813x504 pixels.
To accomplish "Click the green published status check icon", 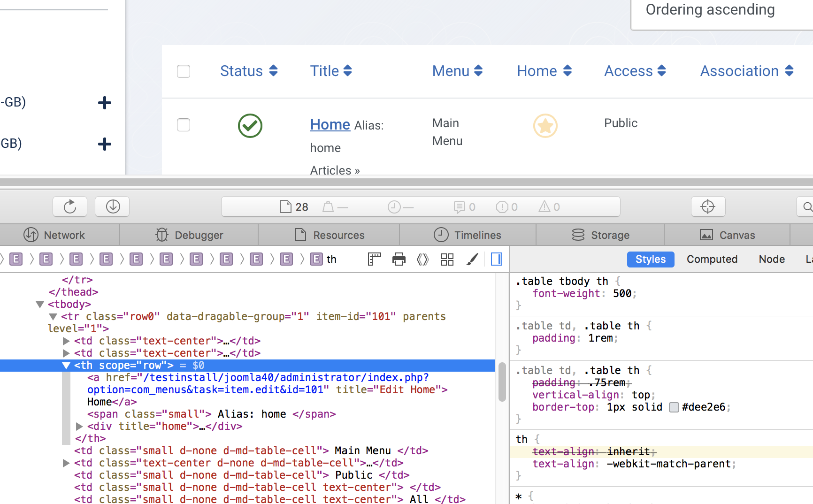I will pos(250,126).
